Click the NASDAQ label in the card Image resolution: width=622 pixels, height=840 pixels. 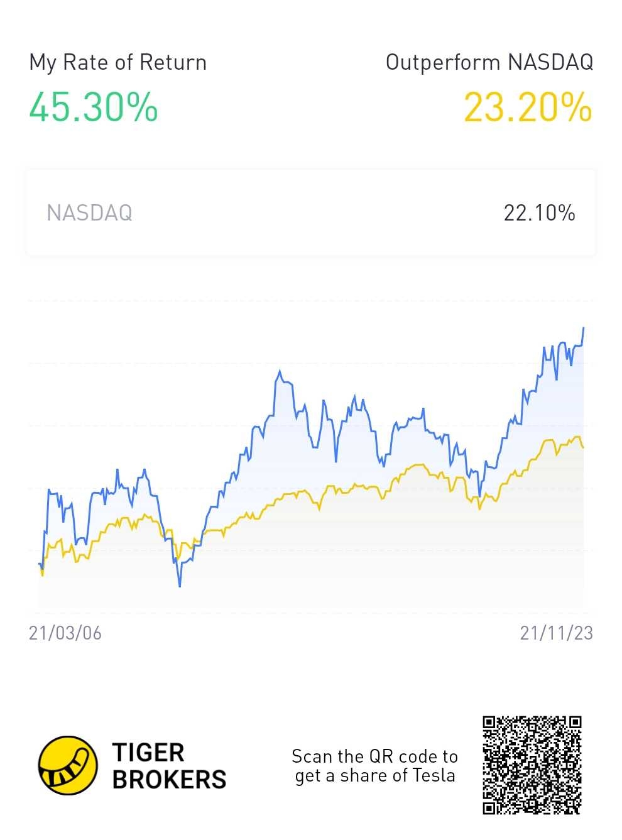pyautogui.click(x=90, y=213)
